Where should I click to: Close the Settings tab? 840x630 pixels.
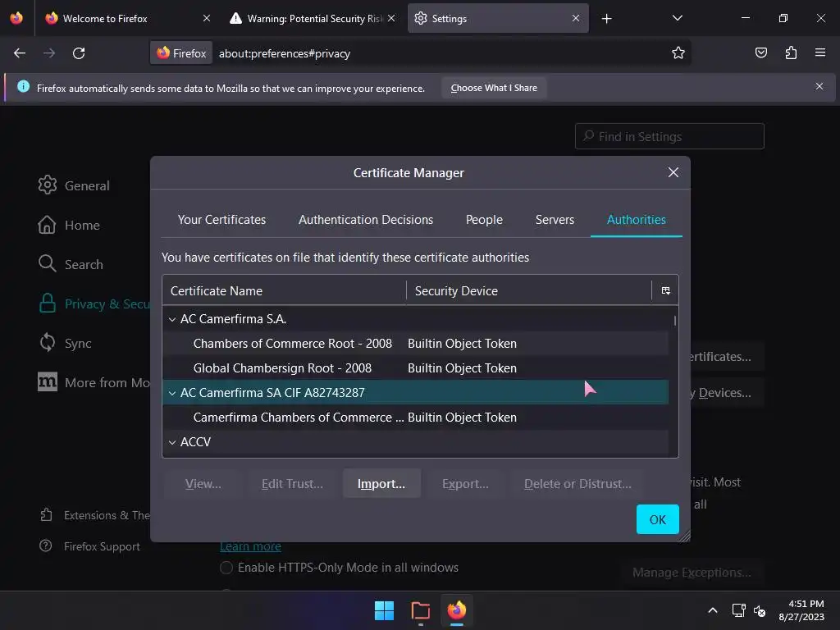click(576, 18)
